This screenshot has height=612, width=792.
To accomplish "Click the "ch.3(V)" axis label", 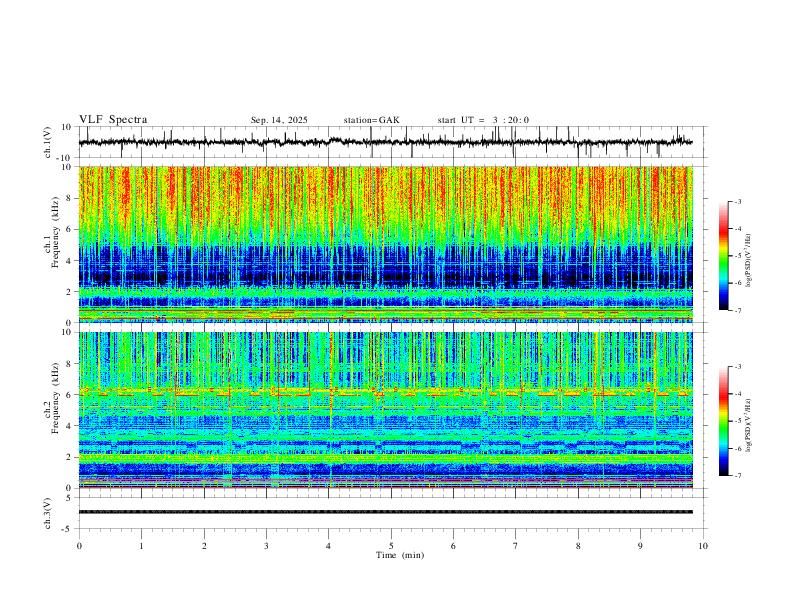I will coord(48,513).
